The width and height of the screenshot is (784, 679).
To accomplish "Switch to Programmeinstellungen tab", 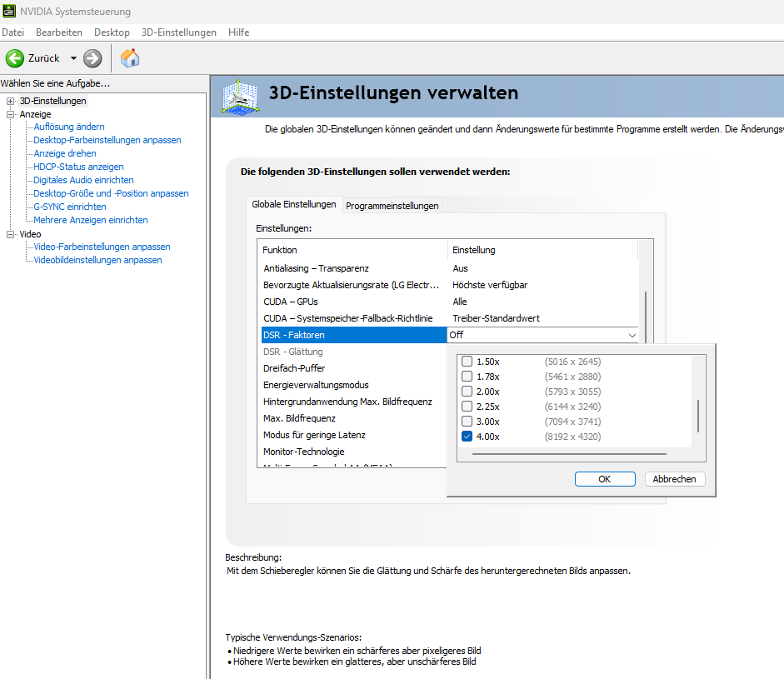I will (x=392, y=206).
